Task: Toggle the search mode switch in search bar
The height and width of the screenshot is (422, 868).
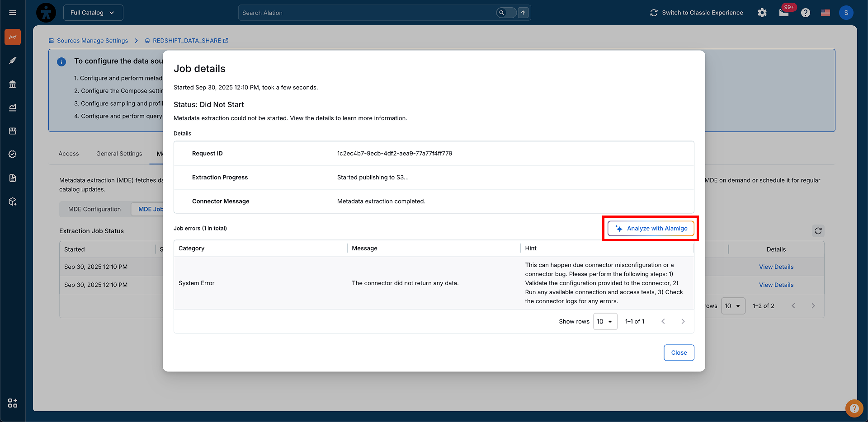Action: [506, 13]
